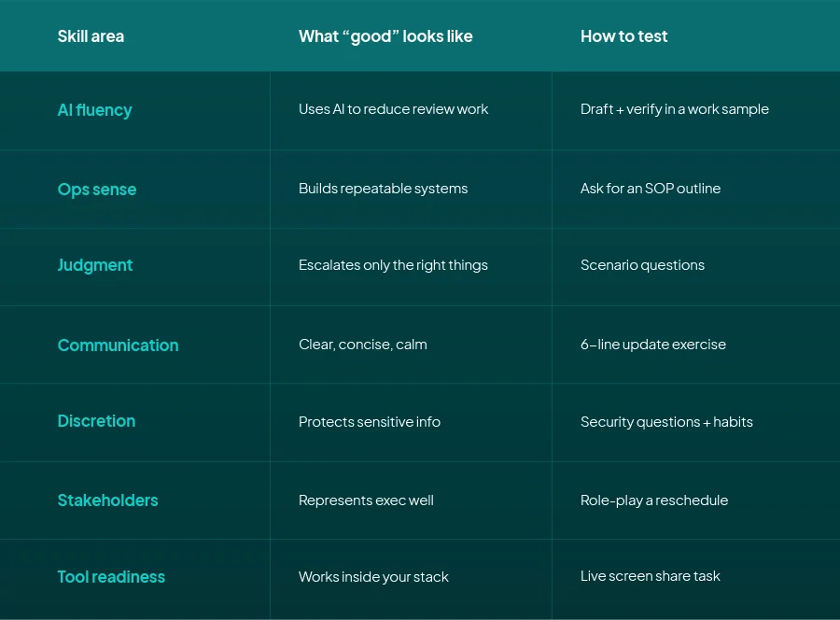The image size is (840, 620).
Task: Click the "How to test" column header
Action: [x=624, y=36]
